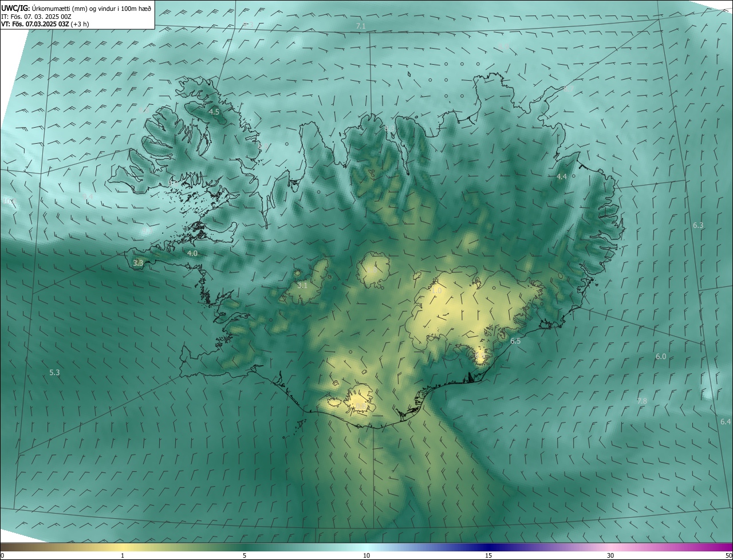Click the 6.0 value label offshore
The image size is (733, 560).
[x=661, y=357]
